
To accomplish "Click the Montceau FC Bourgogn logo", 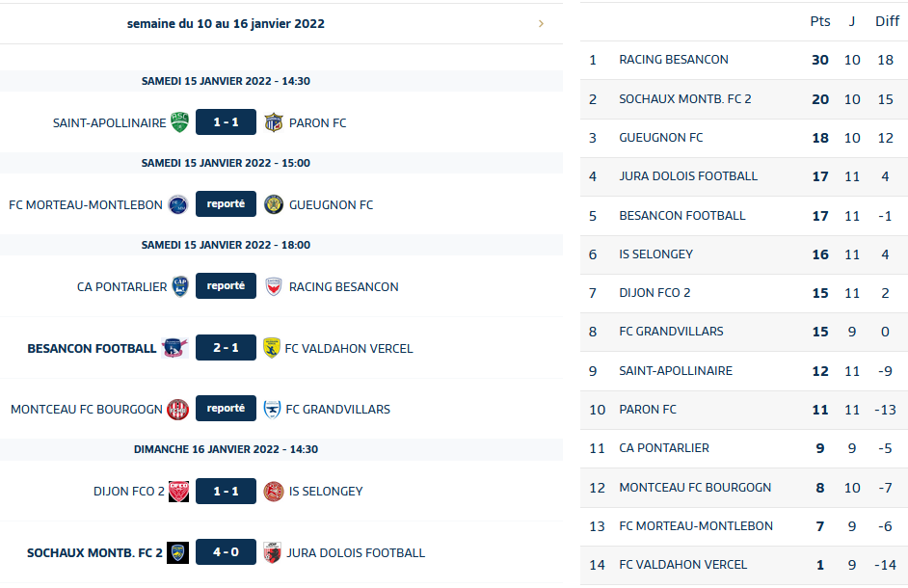I will 177,409.
